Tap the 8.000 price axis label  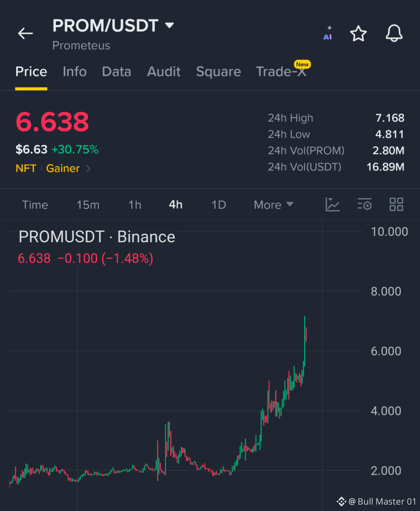click(386, 291)
